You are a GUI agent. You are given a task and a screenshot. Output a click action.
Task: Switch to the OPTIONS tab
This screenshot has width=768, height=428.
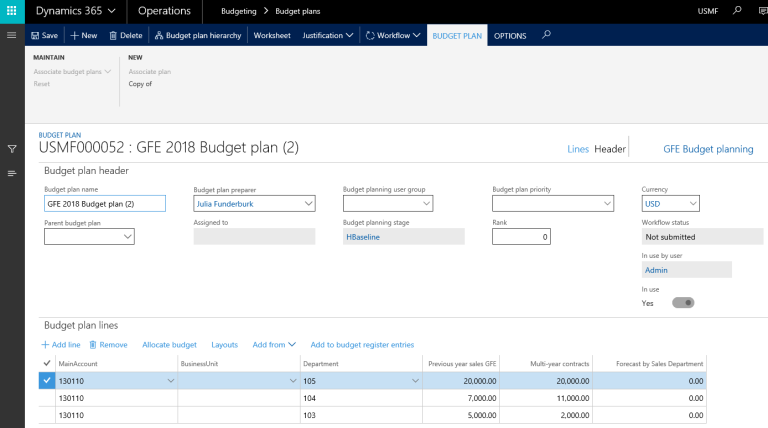coord(510,35)
